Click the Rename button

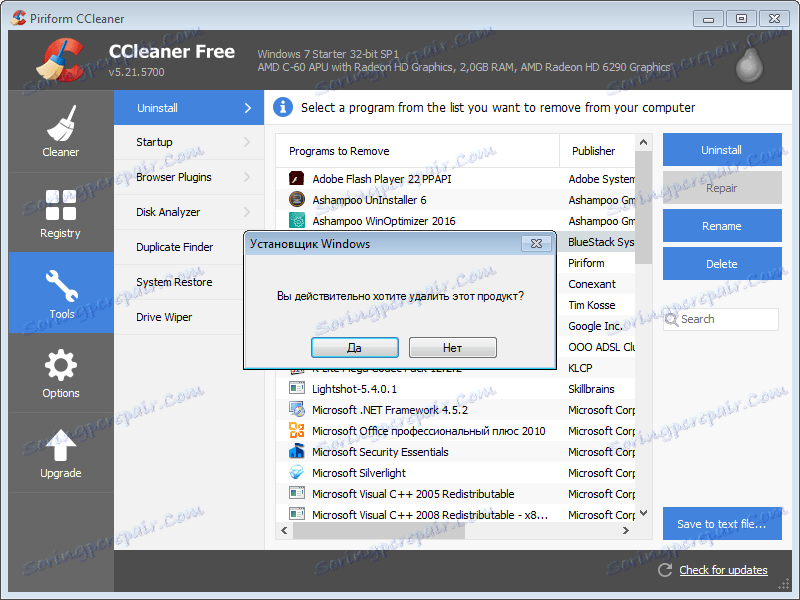(722, 226)
